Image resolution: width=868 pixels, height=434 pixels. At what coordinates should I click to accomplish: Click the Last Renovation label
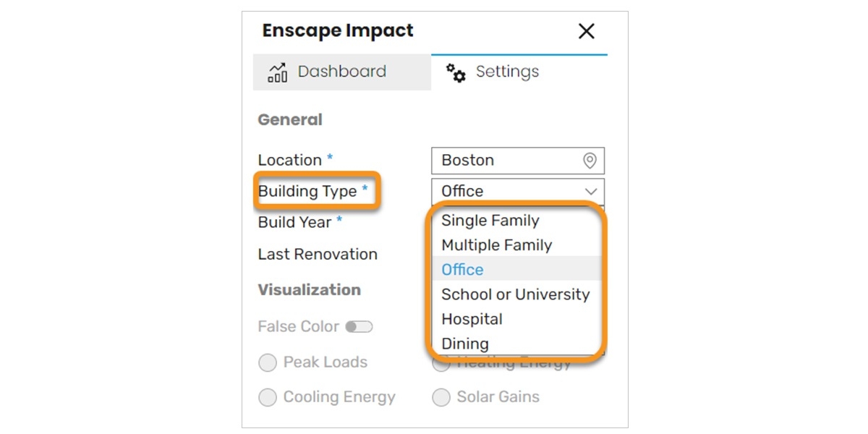click(317, 254)
